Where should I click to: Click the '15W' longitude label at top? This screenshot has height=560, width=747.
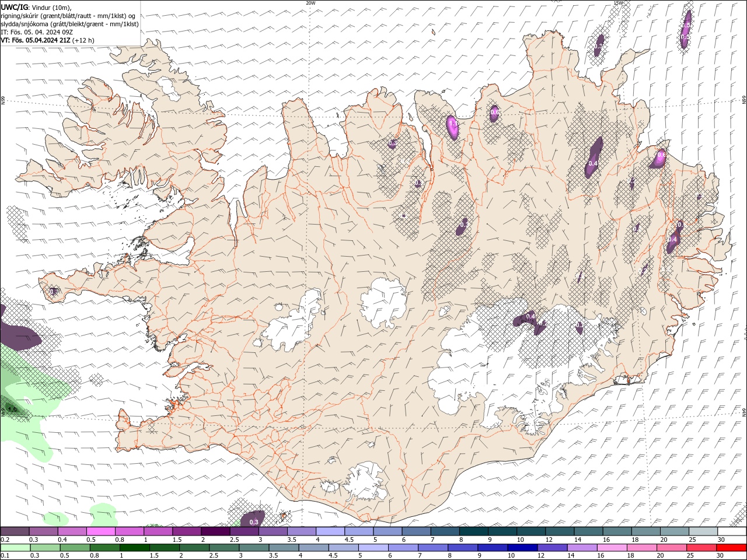coord(618,3)
